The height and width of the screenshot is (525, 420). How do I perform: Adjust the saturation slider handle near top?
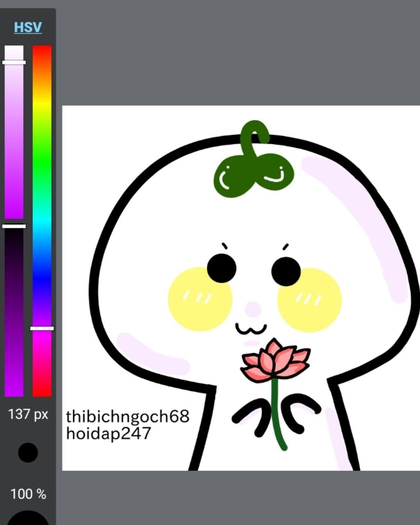(14, 62)
